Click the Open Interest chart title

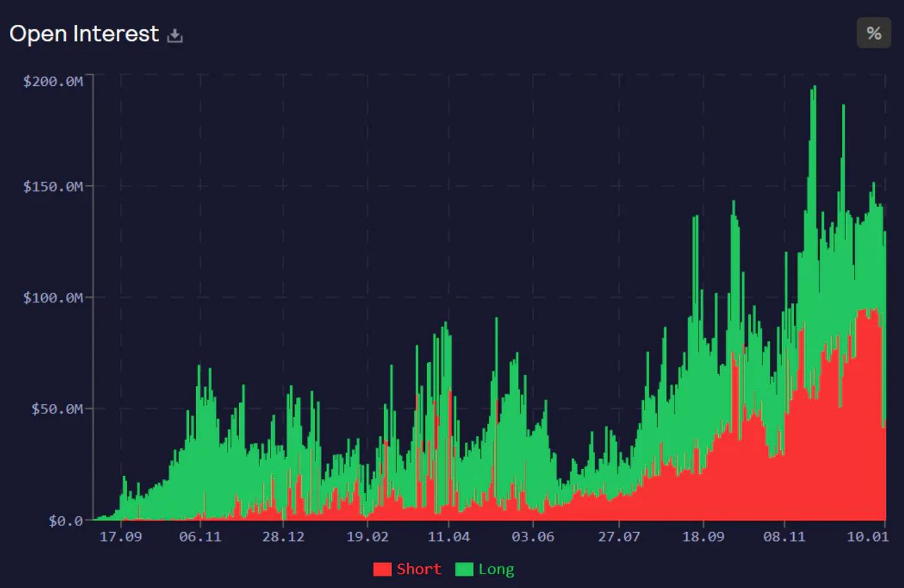[x=84, y=34]
